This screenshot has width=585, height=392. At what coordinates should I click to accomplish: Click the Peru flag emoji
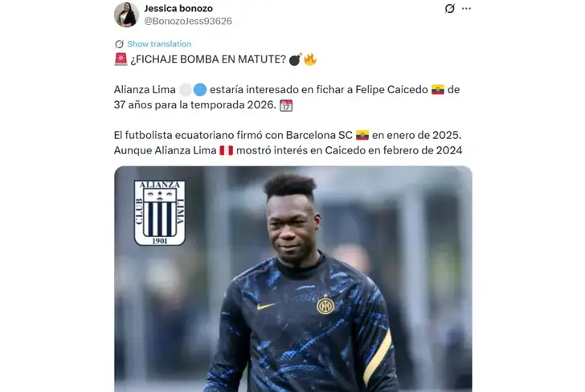[226, 150]
